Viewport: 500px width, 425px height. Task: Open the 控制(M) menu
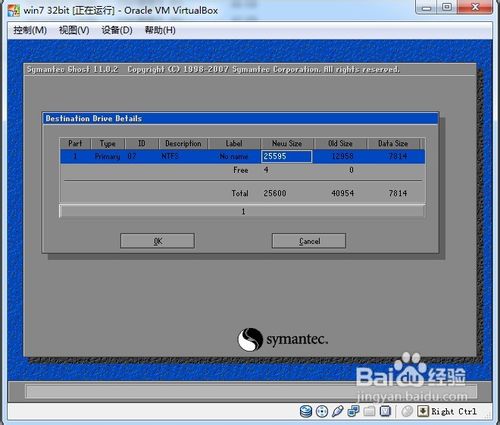click(30, 30)
